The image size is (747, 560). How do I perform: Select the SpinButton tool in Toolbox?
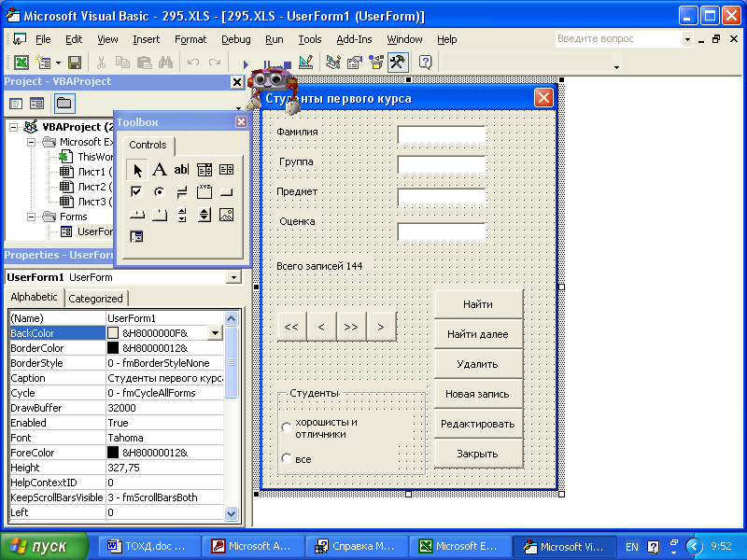204,215
